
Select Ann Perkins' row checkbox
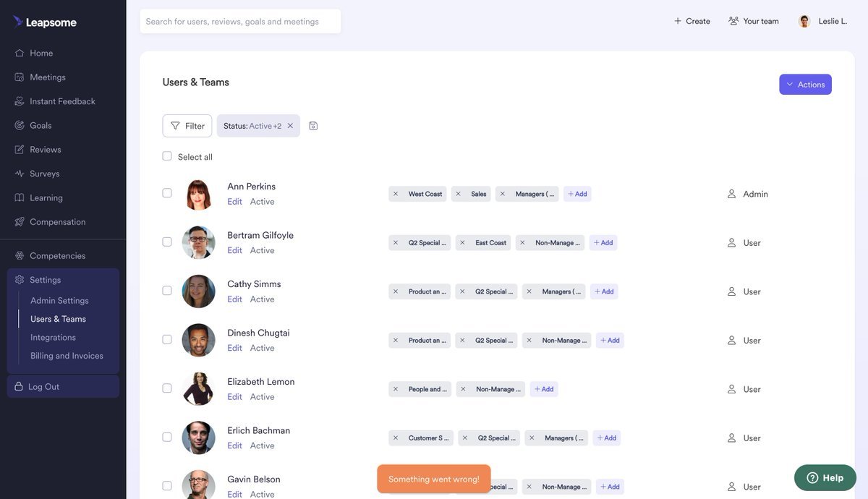[x=167, y=193]
